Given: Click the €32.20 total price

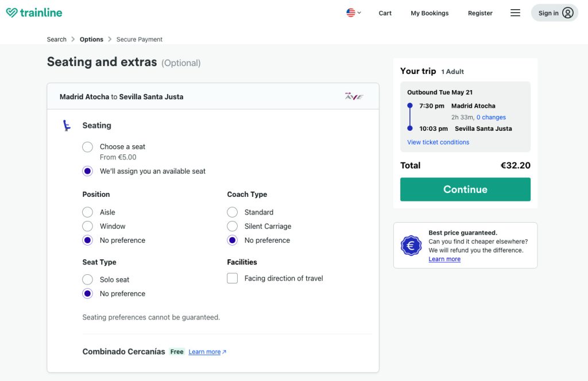Looking at the screenshot, I should click(x=515, y=166).
